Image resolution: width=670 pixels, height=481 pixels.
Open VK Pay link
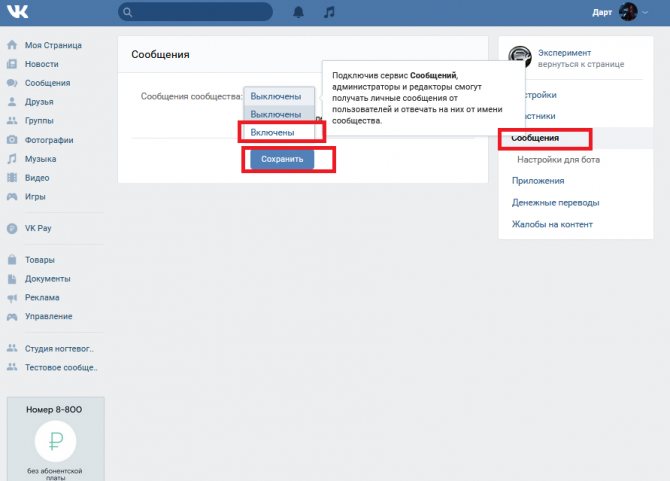pos(38,229)
